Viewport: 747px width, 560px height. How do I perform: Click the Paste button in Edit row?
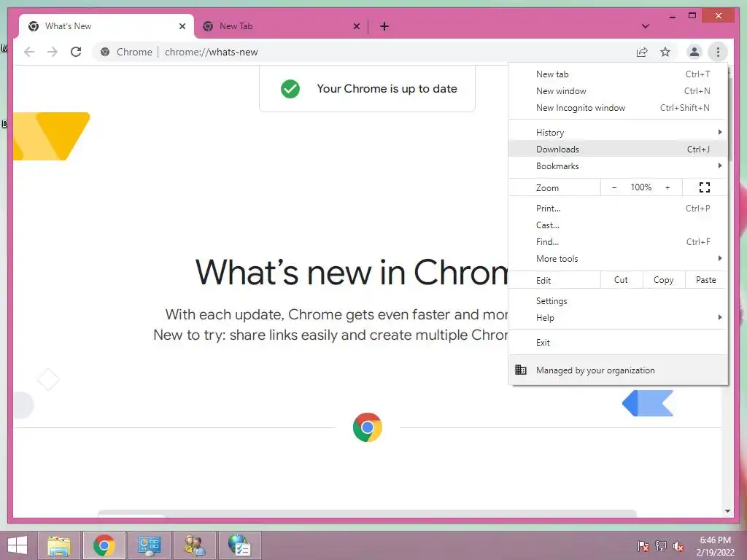click(x=705, y=280)
